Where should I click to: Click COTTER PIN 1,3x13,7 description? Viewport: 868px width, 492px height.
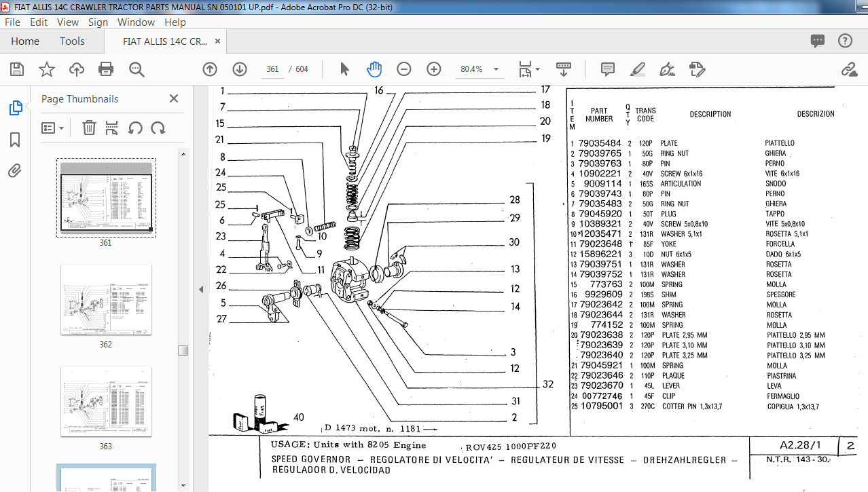(693, 406)
